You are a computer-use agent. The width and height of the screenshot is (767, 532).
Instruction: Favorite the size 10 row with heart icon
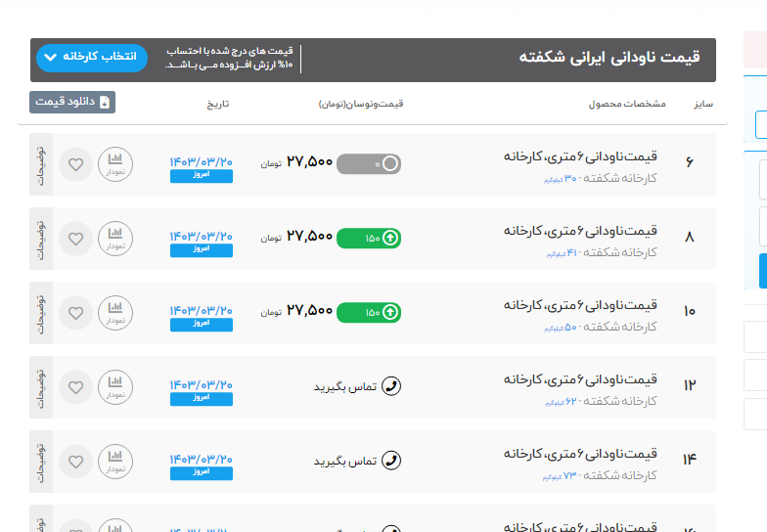76,312
